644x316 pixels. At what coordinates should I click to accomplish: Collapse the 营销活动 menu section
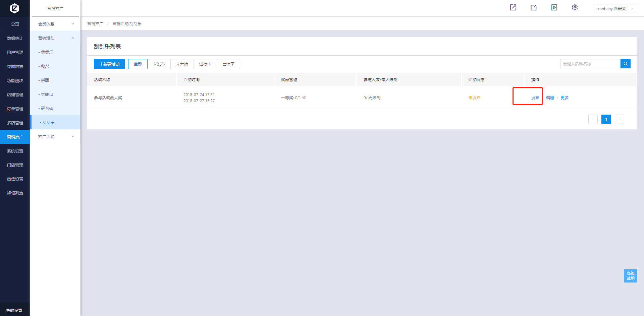pos(55,38)
